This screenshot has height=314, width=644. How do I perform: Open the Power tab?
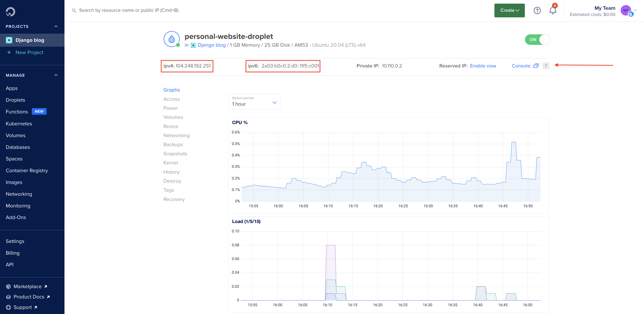[x=170, y=108]
